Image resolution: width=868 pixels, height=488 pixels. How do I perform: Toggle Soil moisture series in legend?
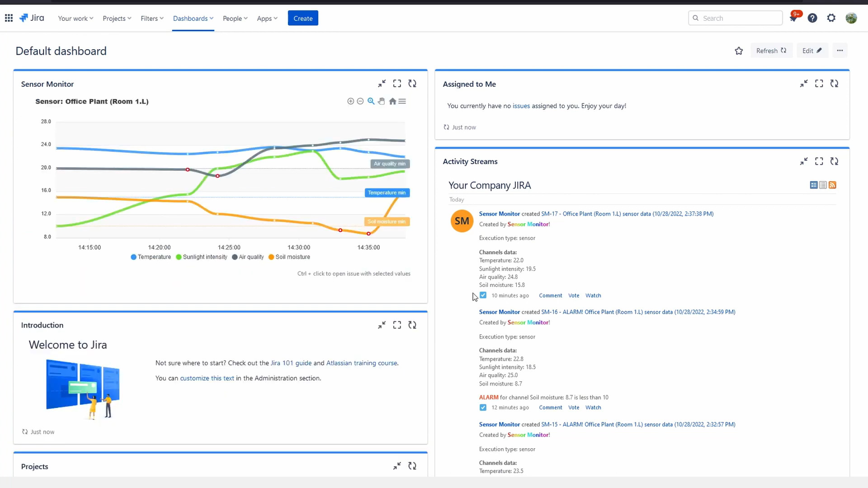click(x=289, y=257)
